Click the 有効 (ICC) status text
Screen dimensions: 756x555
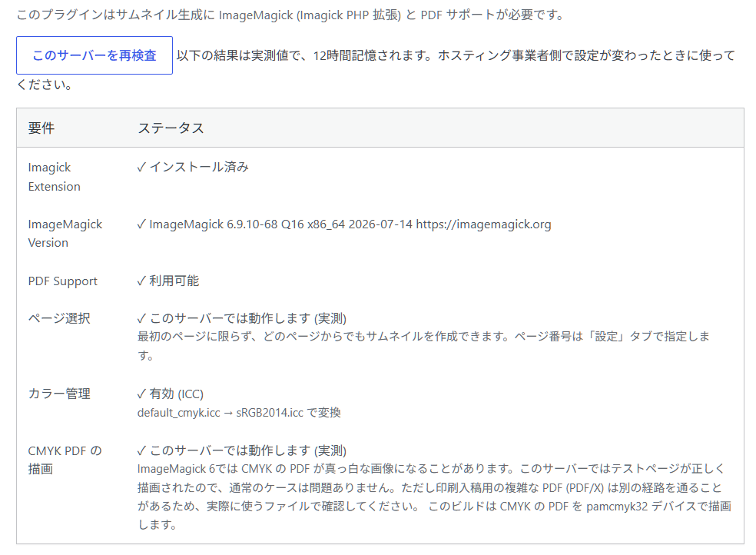tap(171, 394)
